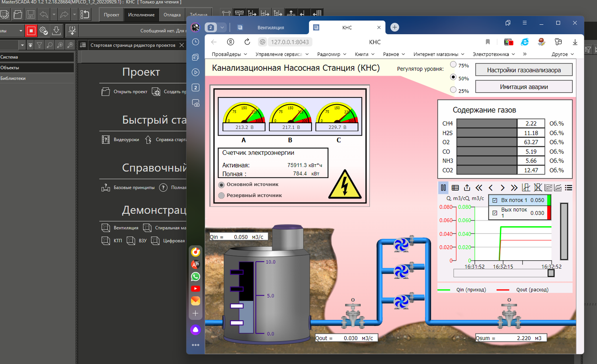Viewport: 597px width, 364px height.
Task: Expand the Провайдеры bookmarks folder
Action: [229, 54]
